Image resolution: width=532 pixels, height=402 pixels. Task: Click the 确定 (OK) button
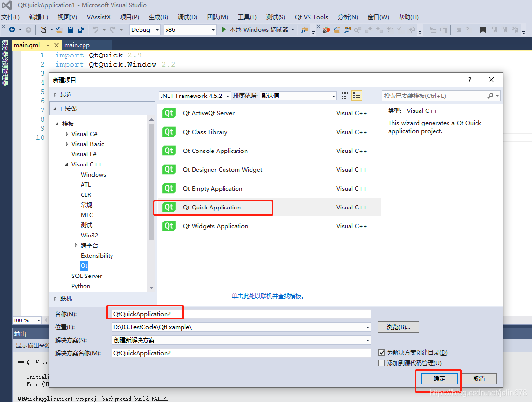439,378
